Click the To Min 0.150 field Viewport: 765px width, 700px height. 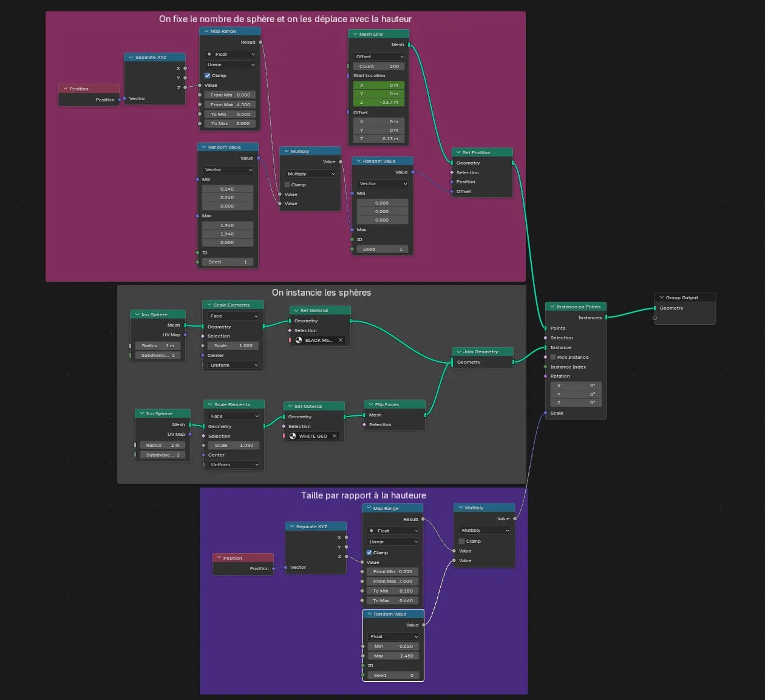point(393,591)
